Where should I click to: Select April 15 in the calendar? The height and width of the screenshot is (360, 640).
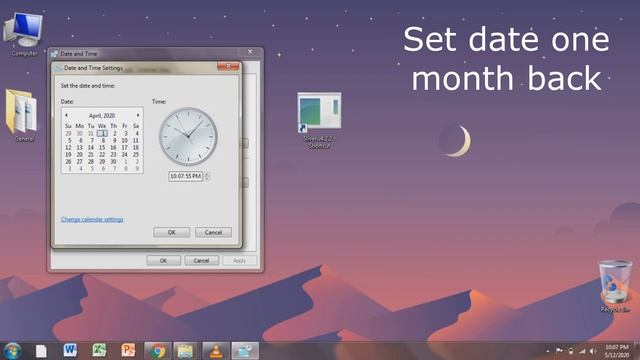click(x=102, y=147)
